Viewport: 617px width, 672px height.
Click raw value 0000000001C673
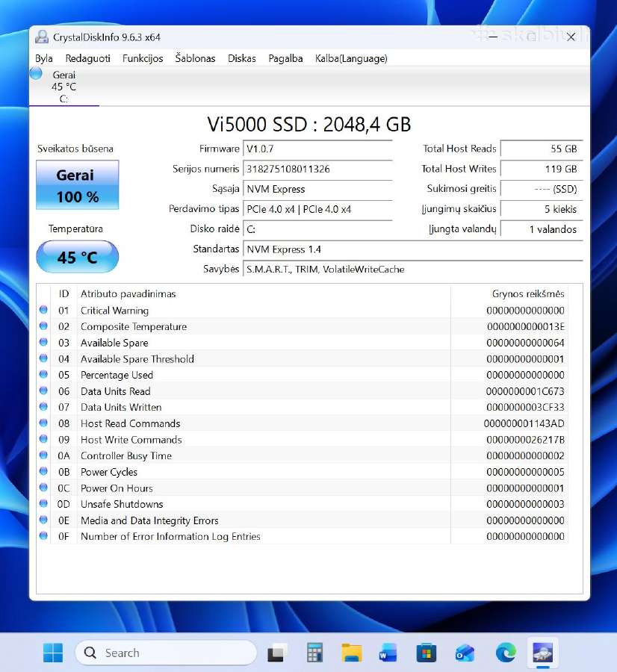[525, 391]
